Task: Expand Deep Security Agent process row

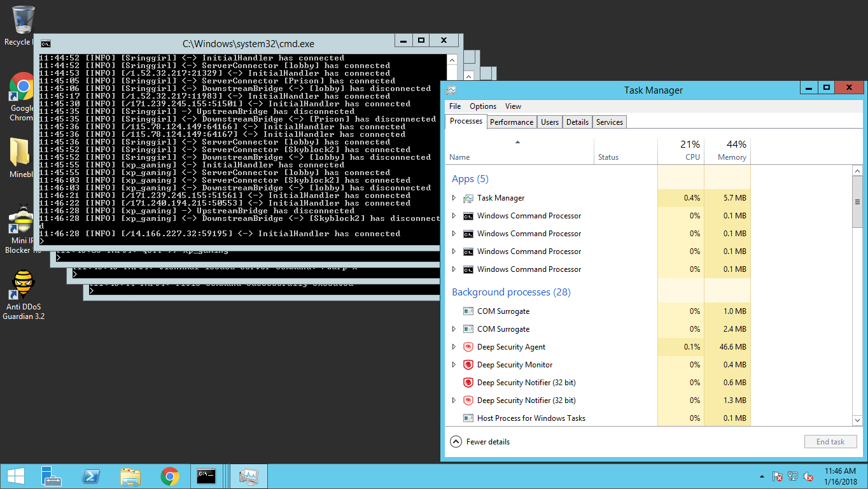Action: [454, 347]
